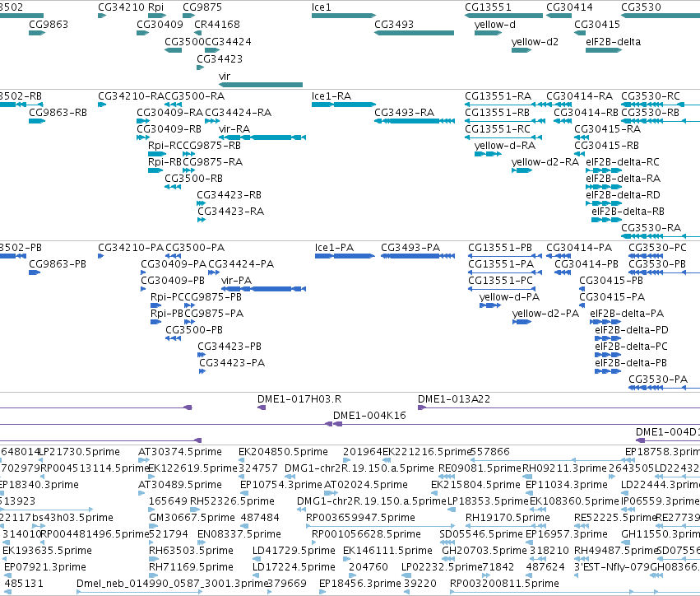Click the CG3493-RA transcript label

coord(405,113)
